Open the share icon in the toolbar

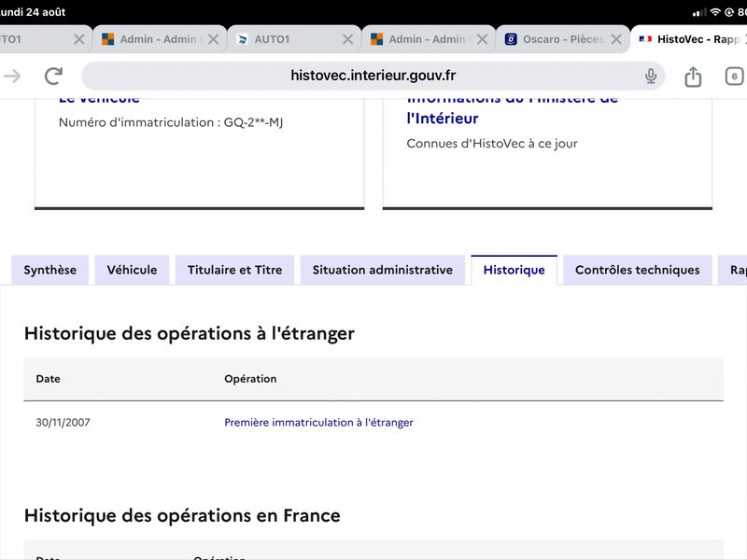[693, 77]
